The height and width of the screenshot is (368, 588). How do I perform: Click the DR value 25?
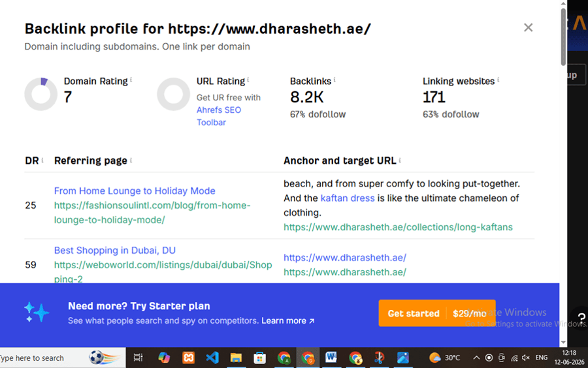(30, 206)
